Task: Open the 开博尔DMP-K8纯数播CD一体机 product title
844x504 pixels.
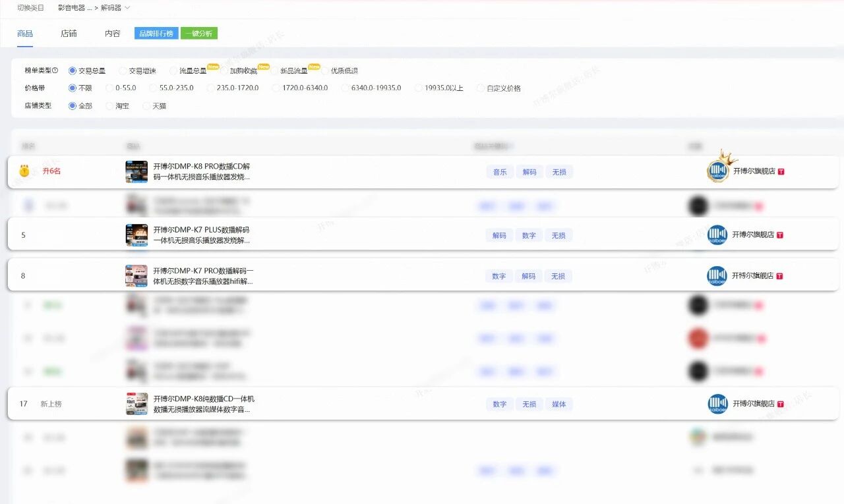Action: (x=204, y=404)
